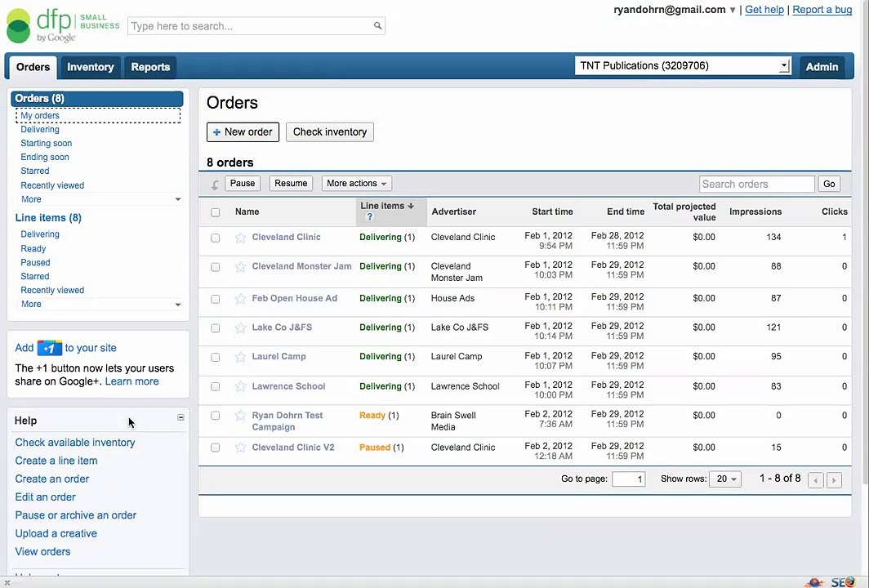
Task: Open the More actions dropdown
Action: [x=356, y=184]
